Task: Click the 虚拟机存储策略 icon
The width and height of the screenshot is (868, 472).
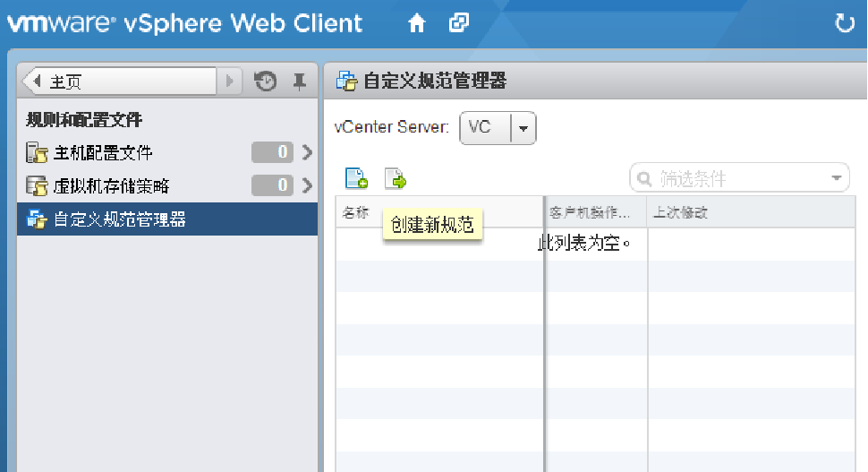Action: click(x=37, y=186)
